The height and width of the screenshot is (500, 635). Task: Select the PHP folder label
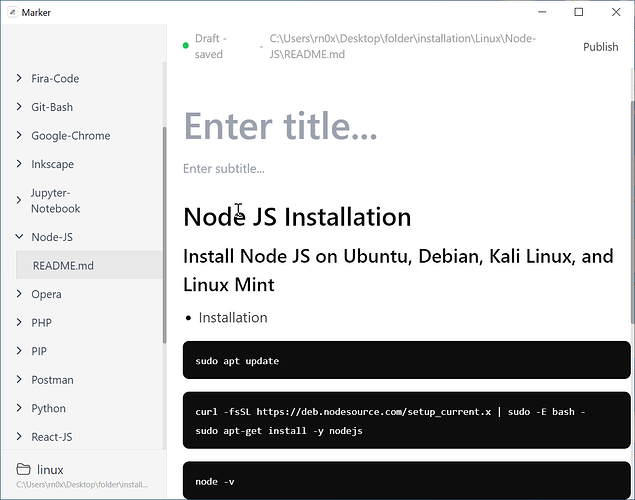(x=42, y=323)
